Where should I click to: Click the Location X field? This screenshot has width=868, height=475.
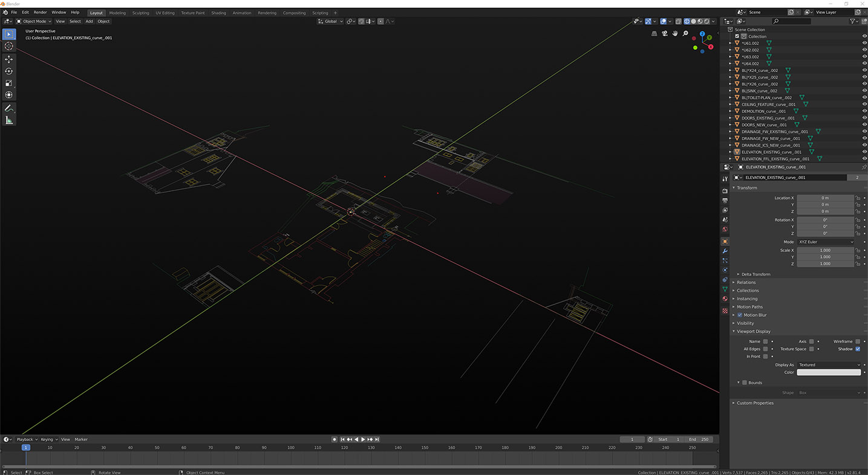(825, 198)
